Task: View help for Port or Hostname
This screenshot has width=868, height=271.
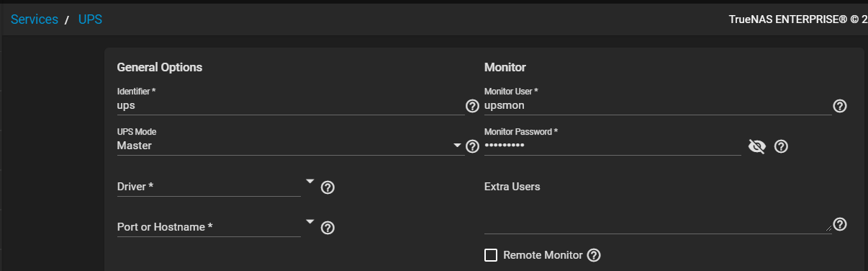Action: click(x=327, y=228)
